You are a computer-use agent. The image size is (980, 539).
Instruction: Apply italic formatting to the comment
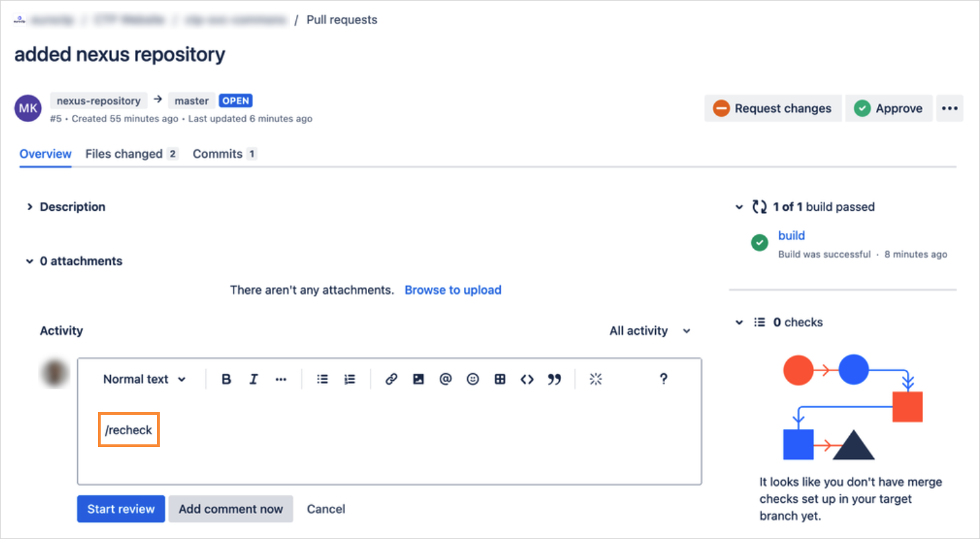pyautogui.click(x=254, y=379)
